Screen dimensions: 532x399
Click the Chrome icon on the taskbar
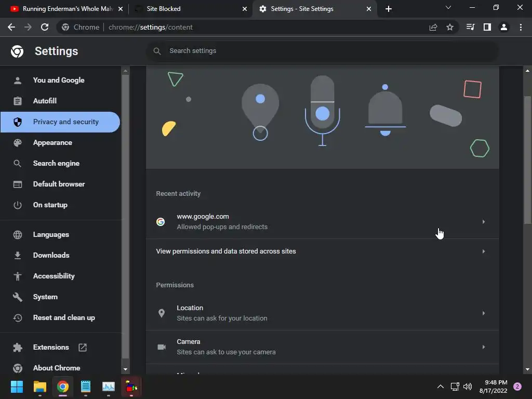coord(63,387)
